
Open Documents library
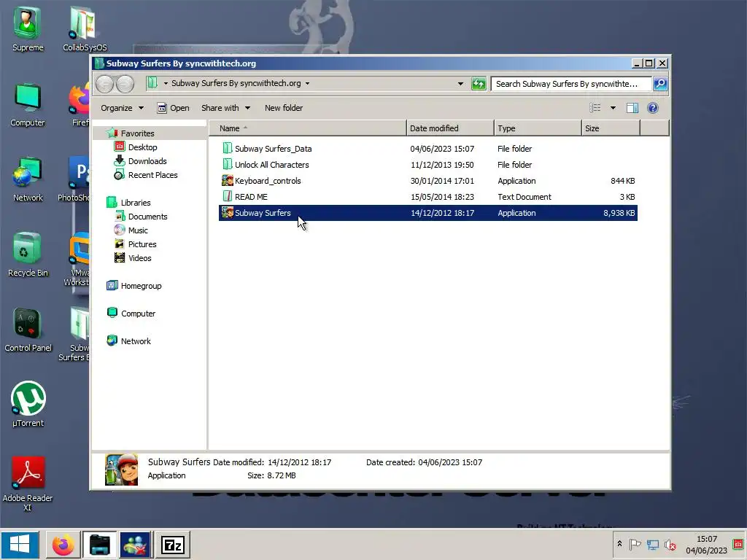click(x=147, y=216)
